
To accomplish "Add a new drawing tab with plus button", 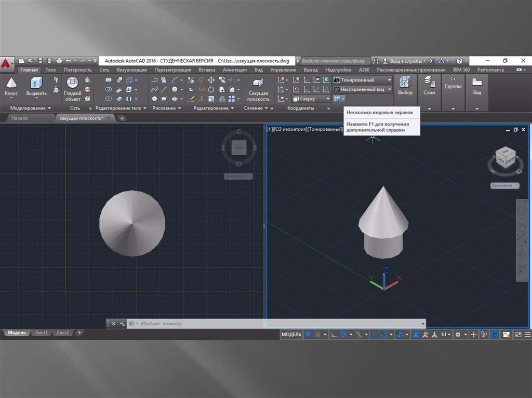I will (122, 118).
